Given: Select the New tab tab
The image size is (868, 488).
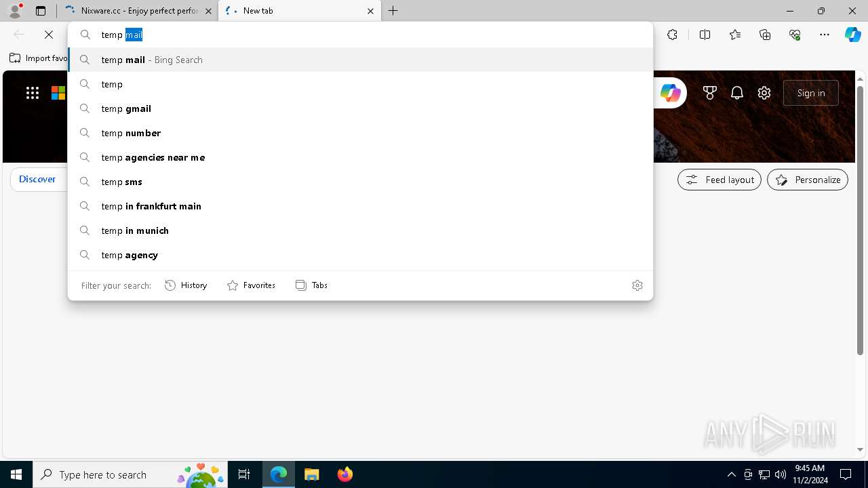Looking at the screenshot, I should (298, 11).
